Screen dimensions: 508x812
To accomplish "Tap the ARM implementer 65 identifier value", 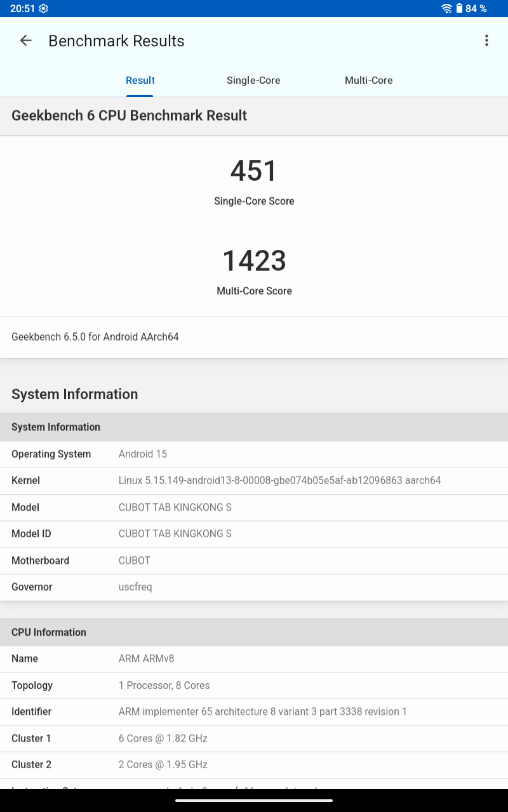I will click(x=263, y=712).
